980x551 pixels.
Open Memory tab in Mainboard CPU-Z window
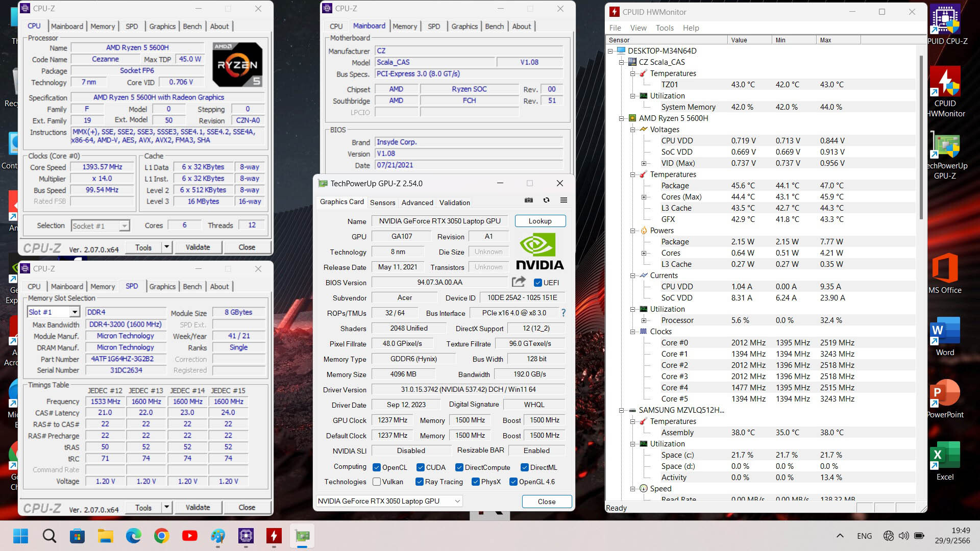(x=405, y=27)
